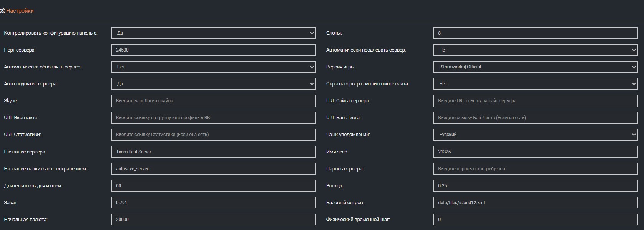This screenshot has height=230, width=644.
Task: Open the Язык уведомлений dropdown
Action: pyautogui.click(x=535, y=135)
